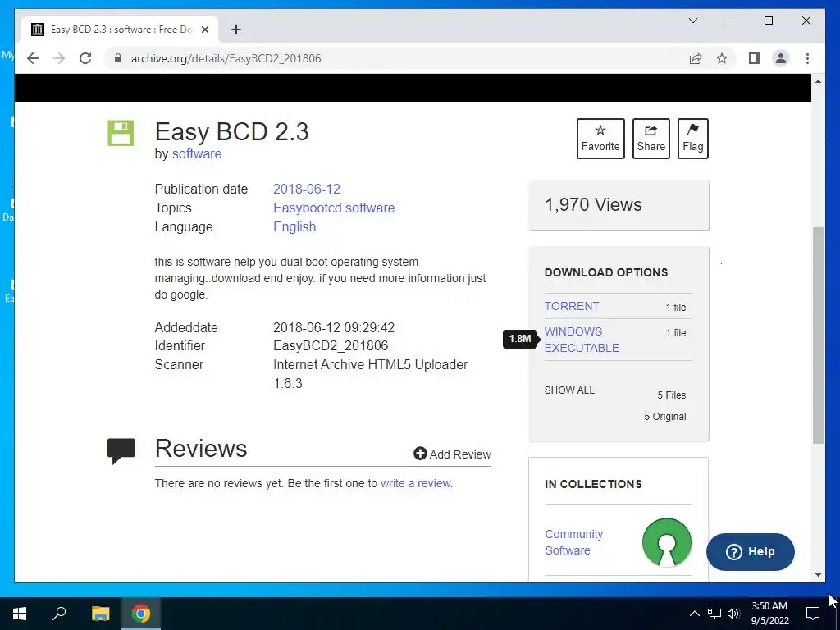840x630 pixels.
Task: Open the Easybootcd software topic link
Action: pos(334,208)
